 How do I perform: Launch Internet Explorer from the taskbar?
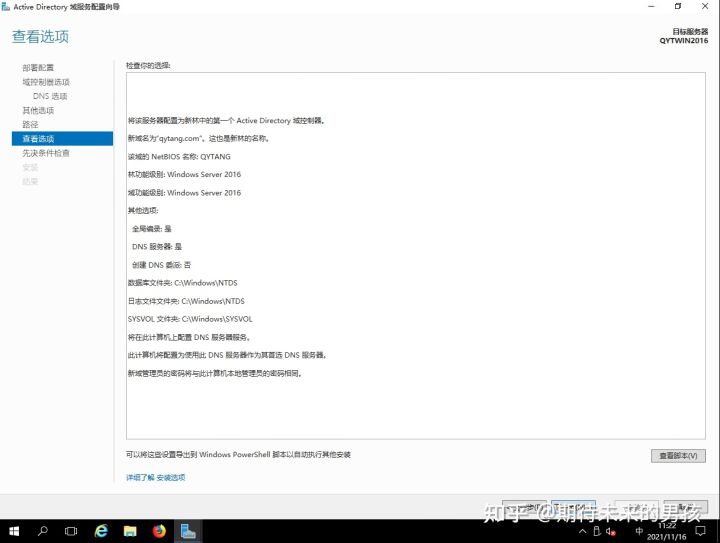(x=101, y=531)
